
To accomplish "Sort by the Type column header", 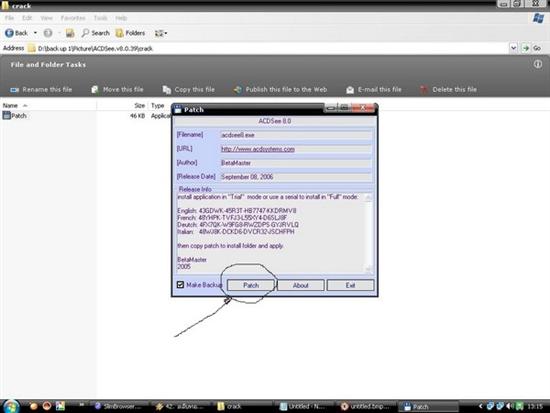I will (x=157, y=105).
